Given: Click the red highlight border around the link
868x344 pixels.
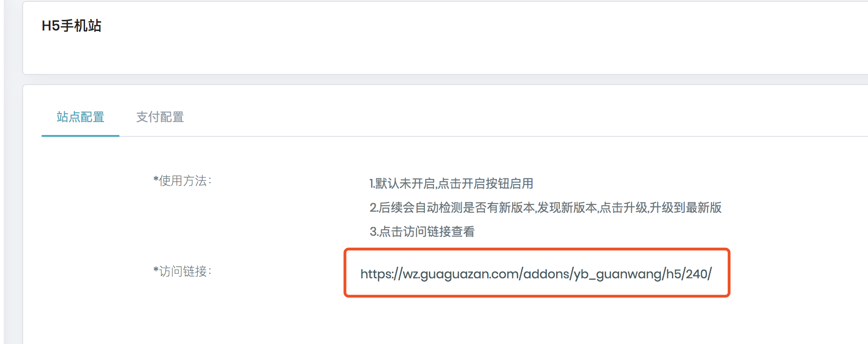Looking at the screenshot, I should 537,250.
